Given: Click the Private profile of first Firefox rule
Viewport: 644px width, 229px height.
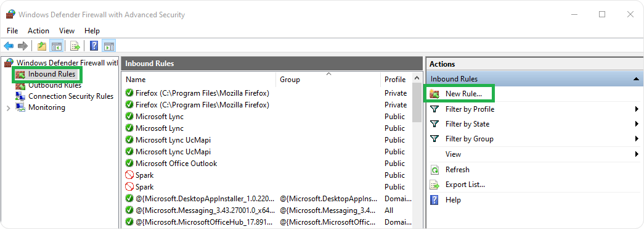Looking at the screenshot, I should [x=396, y=93].
